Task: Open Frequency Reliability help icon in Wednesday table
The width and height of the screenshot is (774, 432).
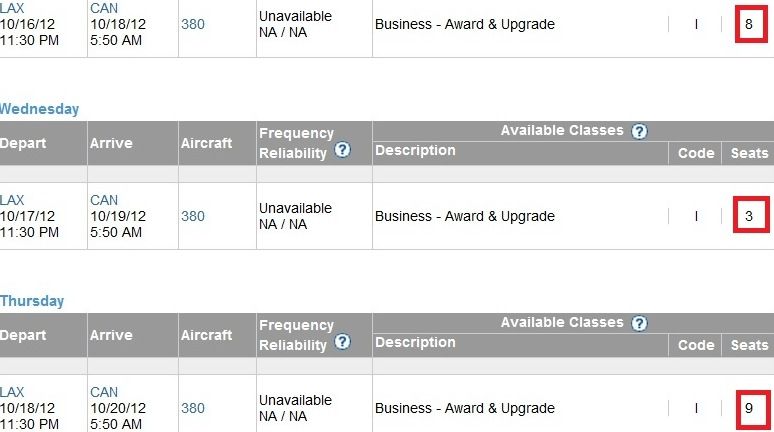Action: point(342,150)
